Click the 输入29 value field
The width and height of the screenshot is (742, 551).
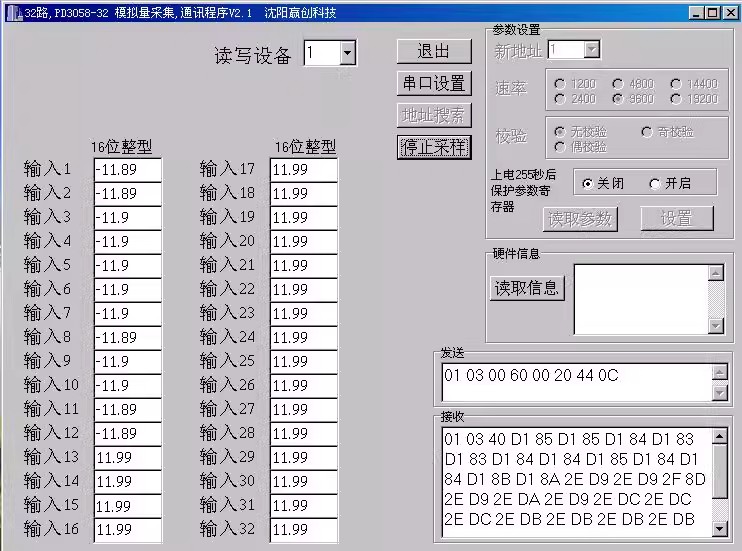tap(304, 457)
